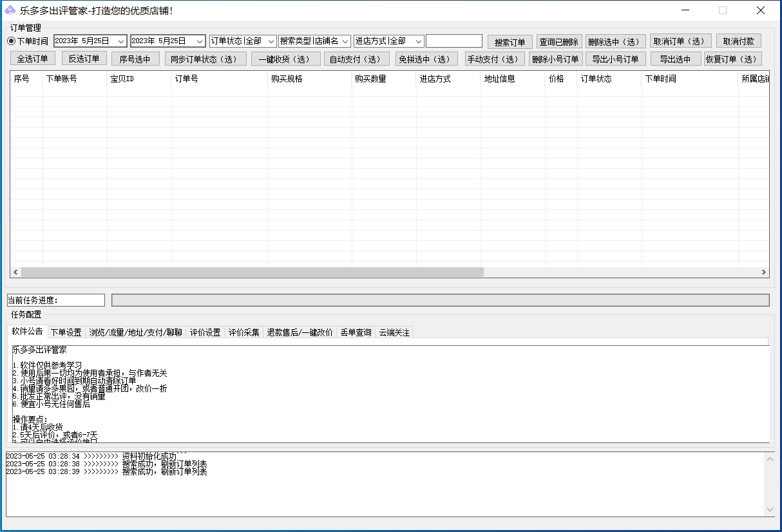The image size is (782, 532).
Task: Click the 取消付款 button
Action: [x=739, y=41]
